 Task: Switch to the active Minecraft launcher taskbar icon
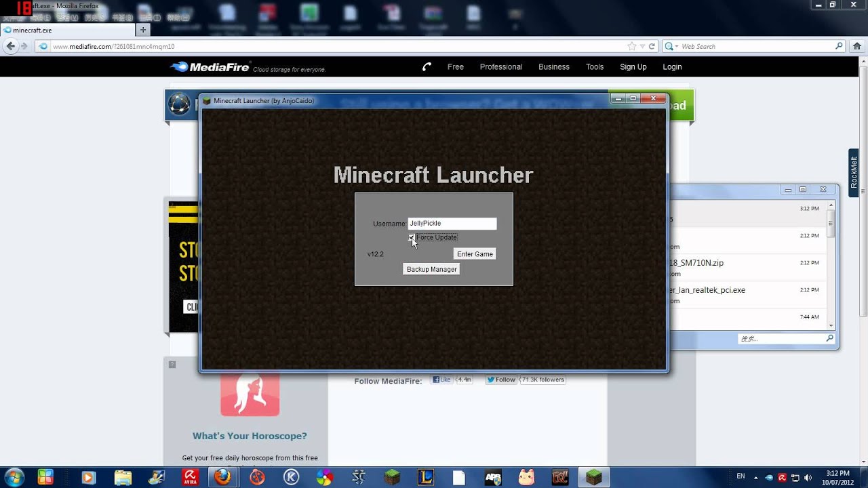(594, 477)
